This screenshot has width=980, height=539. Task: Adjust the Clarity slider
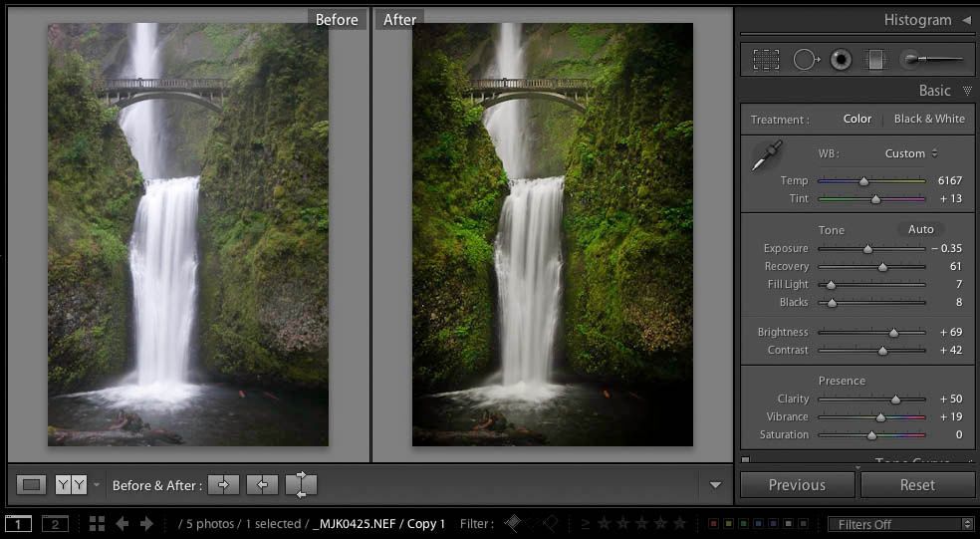(x=895, y=399)
